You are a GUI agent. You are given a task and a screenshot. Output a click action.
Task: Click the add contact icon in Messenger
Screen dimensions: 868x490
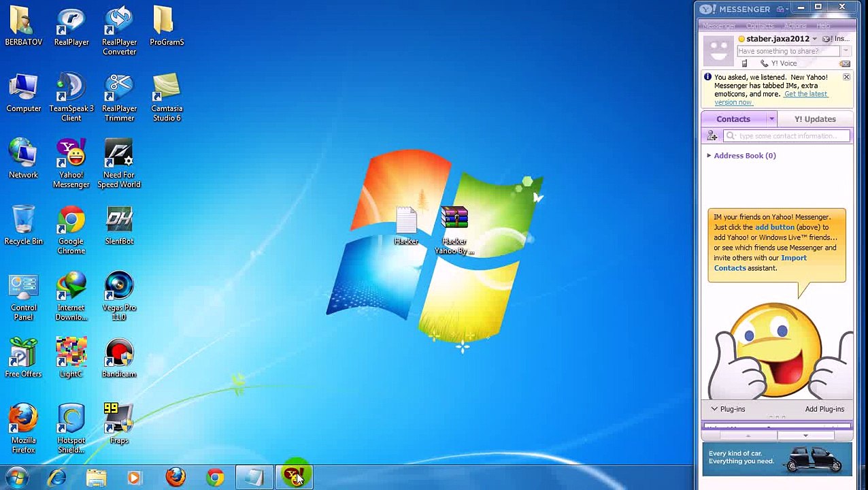tap(712, 136)
